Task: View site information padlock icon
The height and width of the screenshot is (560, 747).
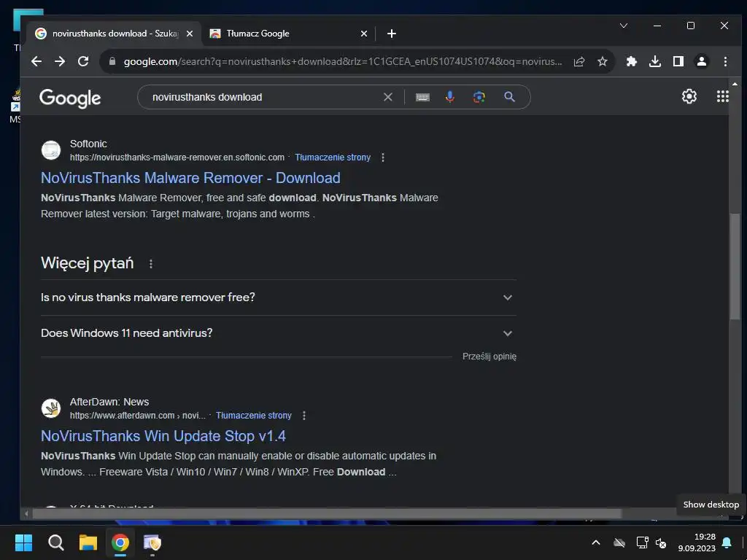Action: (112, 61)
